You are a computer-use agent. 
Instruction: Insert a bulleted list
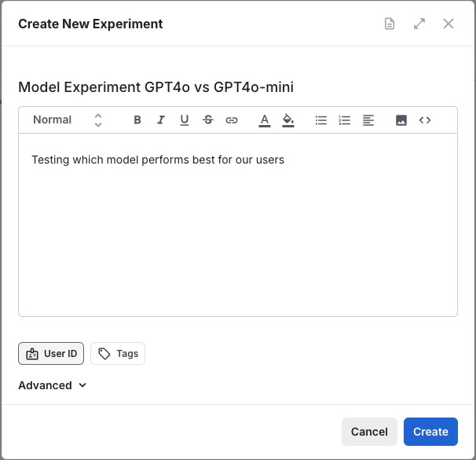coord(321,120)
